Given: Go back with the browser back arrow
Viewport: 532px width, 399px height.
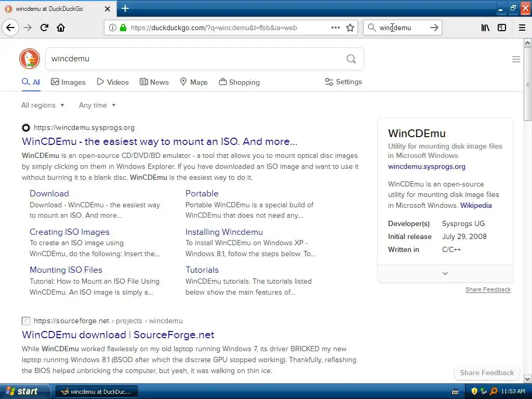Looking at the screenshot, I should pos(10,28).
